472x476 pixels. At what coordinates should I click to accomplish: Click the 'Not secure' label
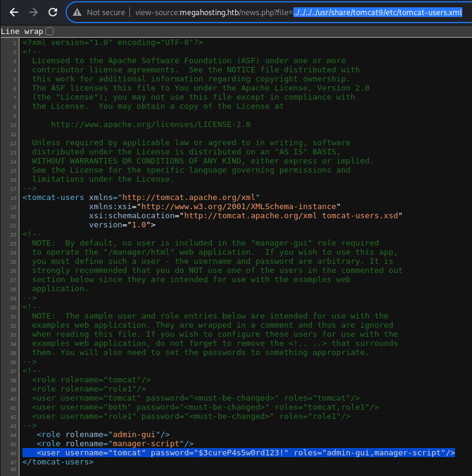(x=106, y=12)
